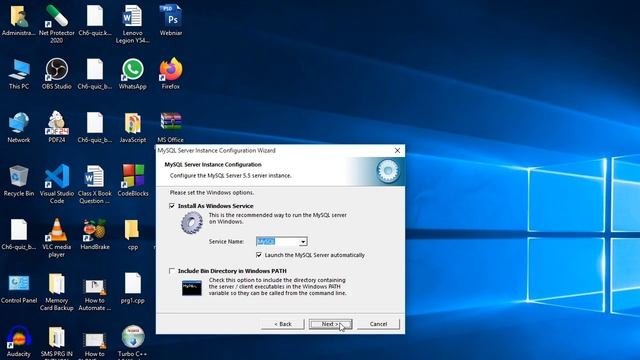This screenshot has width=640, height=360.
Task: Open Control Panel desktop icon
Action: click(19, 288)
